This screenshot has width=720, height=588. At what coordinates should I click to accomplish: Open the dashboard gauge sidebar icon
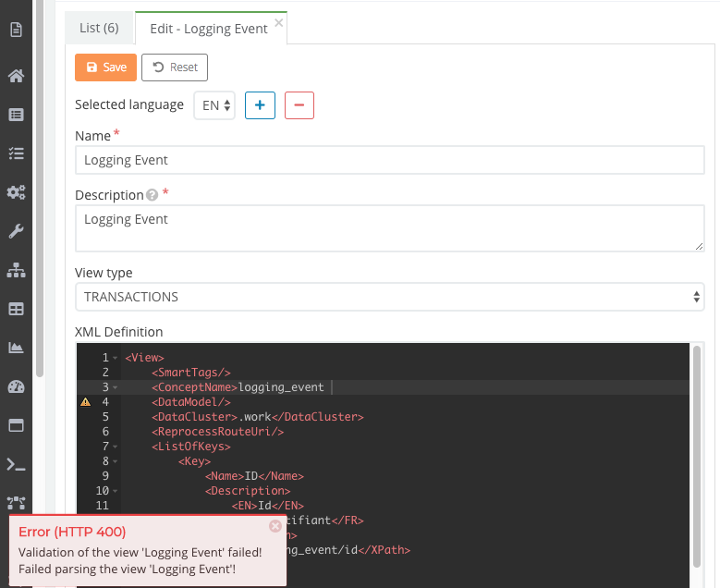(x=16, y=386)
